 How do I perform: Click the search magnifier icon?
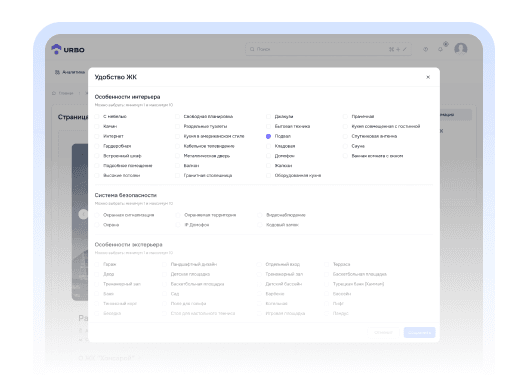(x=252, y=49)
